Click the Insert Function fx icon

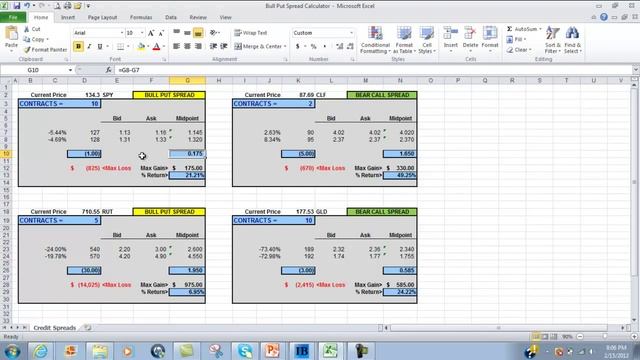pos(108,70)
